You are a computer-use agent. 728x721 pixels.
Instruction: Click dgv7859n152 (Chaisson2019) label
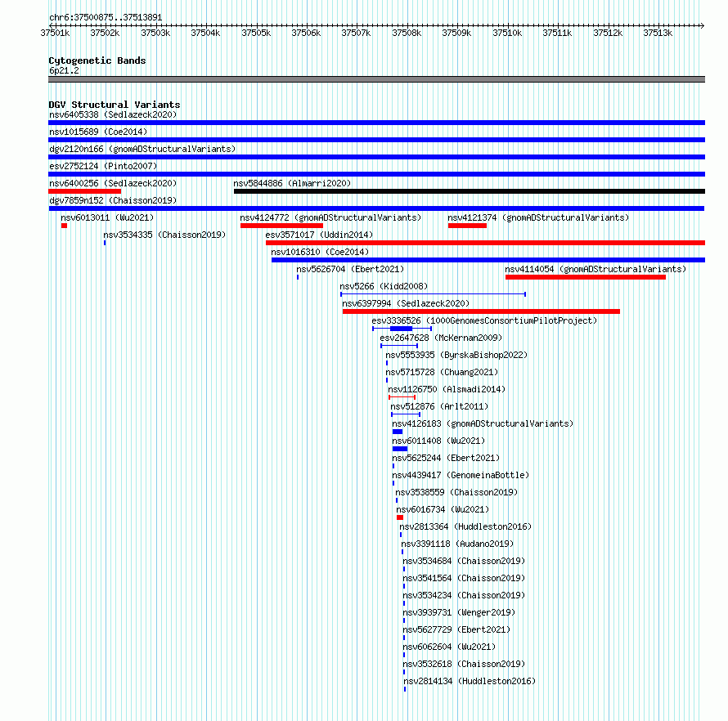(113, 200)
